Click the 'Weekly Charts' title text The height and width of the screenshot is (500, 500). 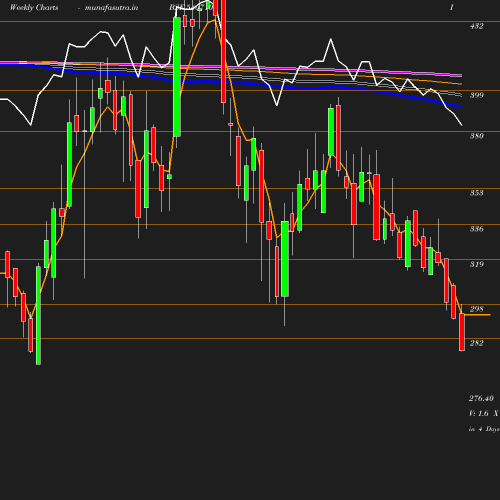click(34, 8)
